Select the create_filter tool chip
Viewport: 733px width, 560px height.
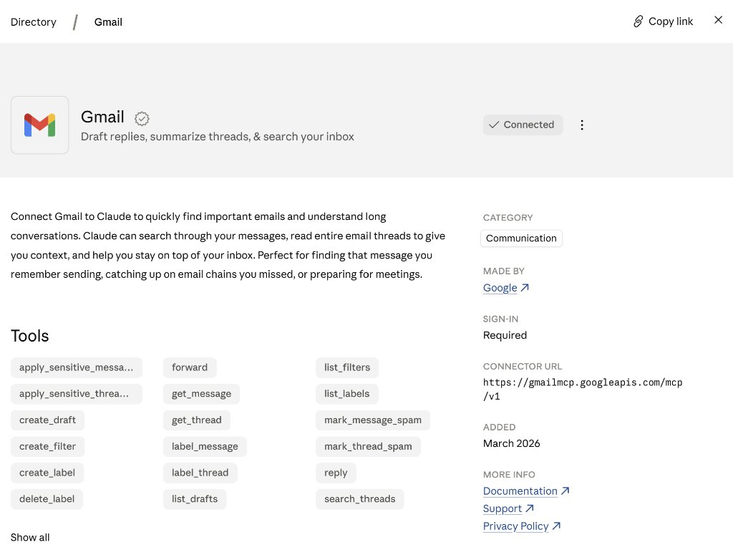(x=47, y=446)
